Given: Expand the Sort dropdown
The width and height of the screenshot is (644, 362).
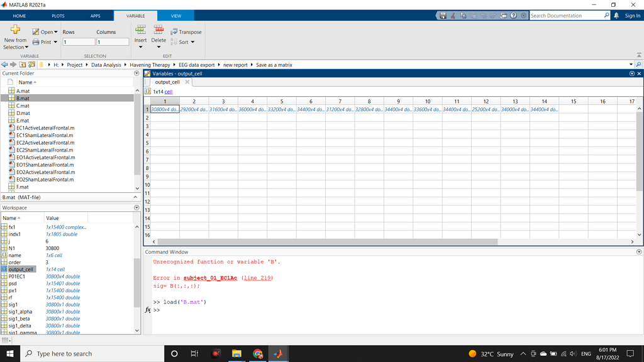Looking at the screenshot, I should tap(192, 42).
